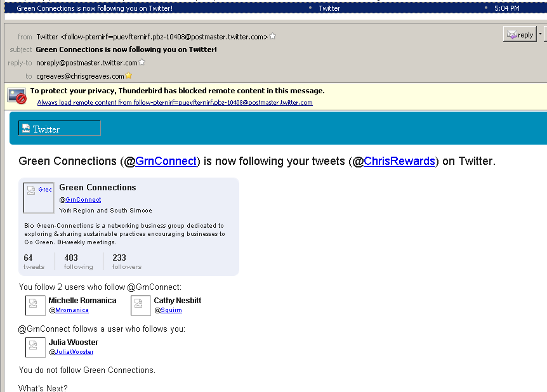
Task: Open the reply button dropdown arrow
Action: (541, 34)
